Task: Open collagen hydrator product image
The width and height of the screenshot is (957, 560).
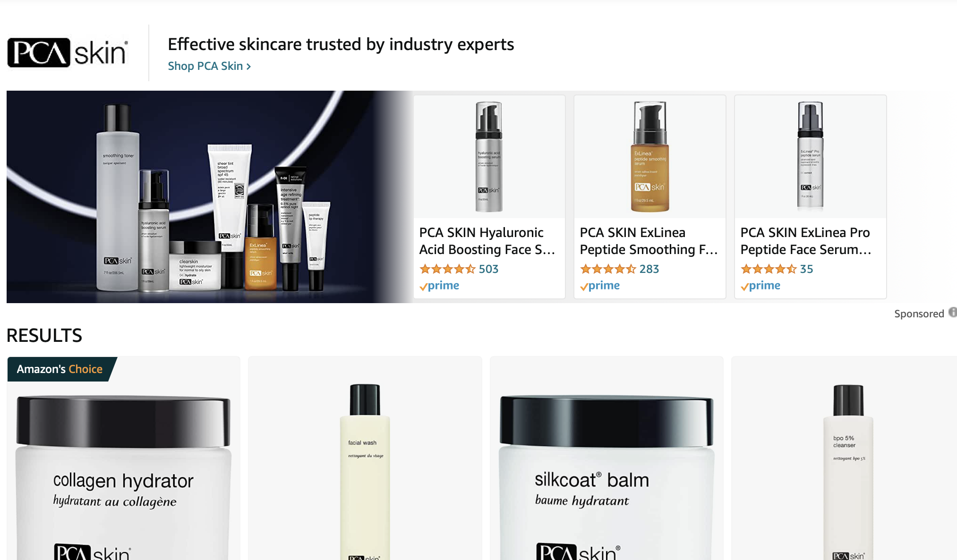Action: pos(124,477)
